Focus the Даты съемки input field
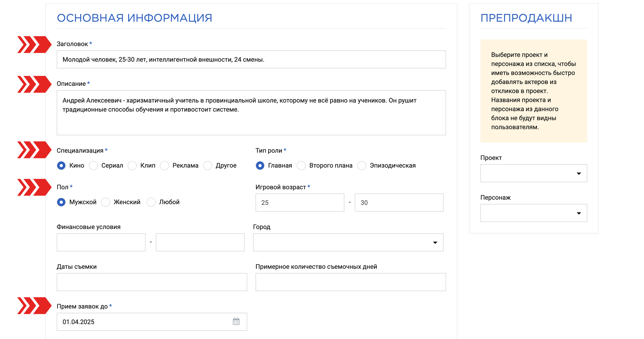Image resolution: width=644 pixels, height=339 pixels. click(152, 282)
